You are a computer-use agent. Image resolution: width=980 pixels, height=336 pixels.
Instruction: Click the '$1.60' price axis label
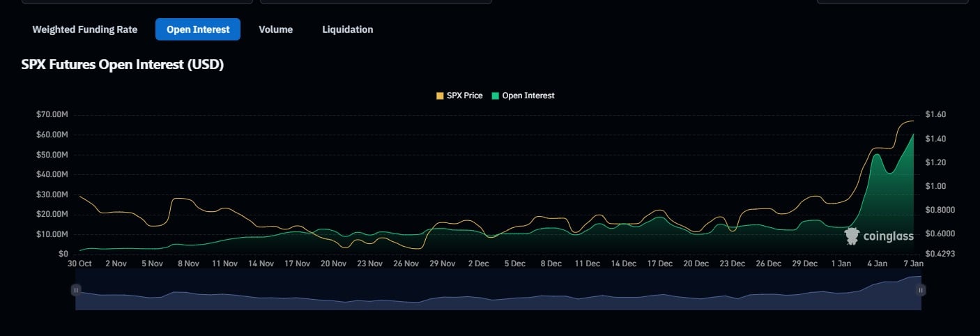click(936, 114)
